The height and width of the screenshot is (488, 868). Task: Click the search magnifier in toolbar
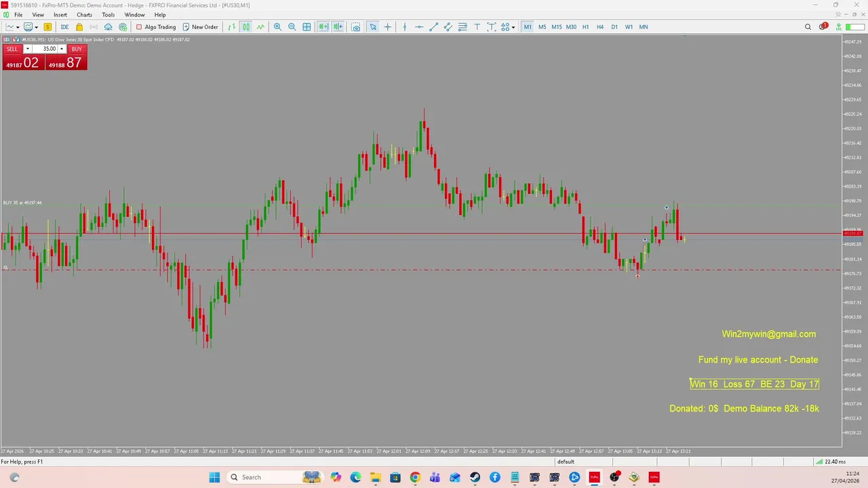click(808, 27)
